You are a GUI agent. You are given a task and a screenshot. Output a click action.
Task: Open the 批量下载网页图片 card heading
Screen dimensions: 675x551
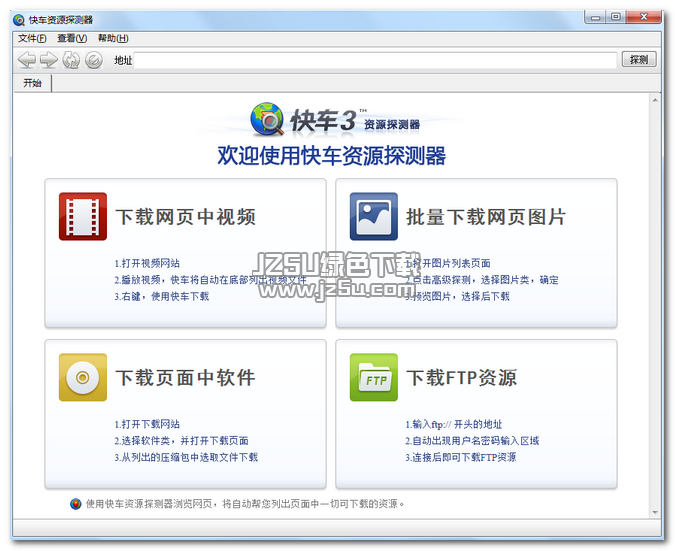click(x=486, y=217)
